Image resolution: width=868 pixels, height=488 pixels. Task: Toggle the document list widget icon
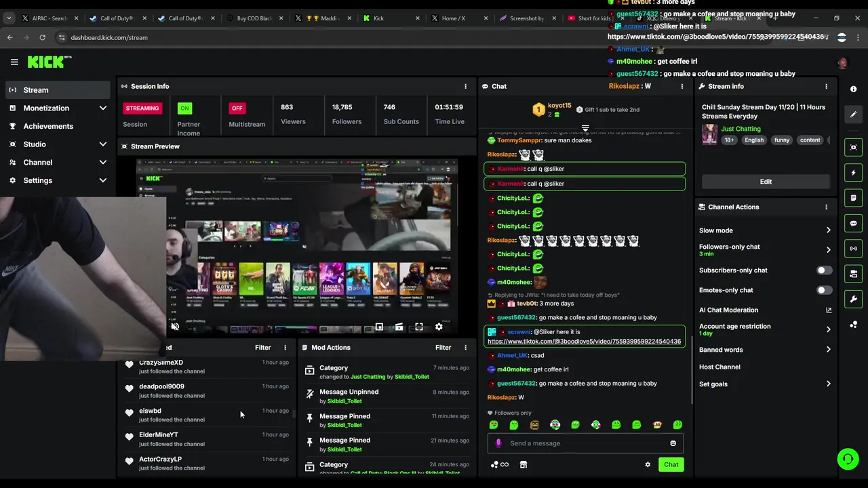pos(853,198)
